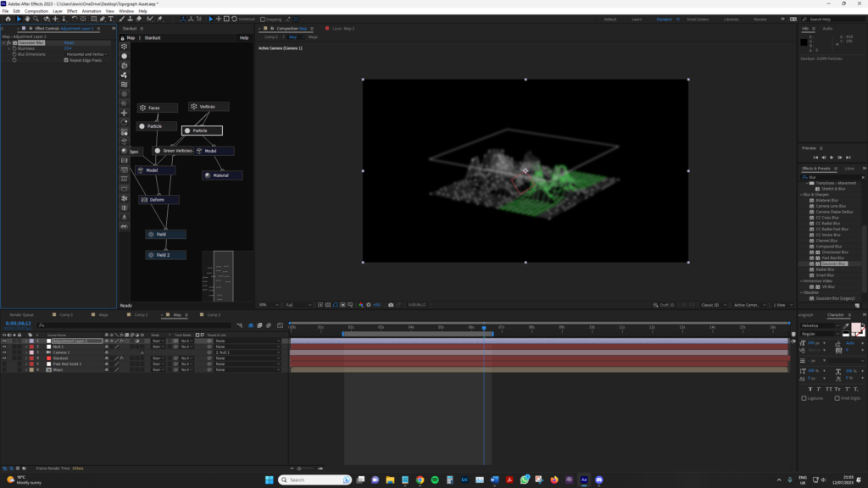Open the Effect menu
The height and width of the screenshot is (488, 868).
coord(72,11)
